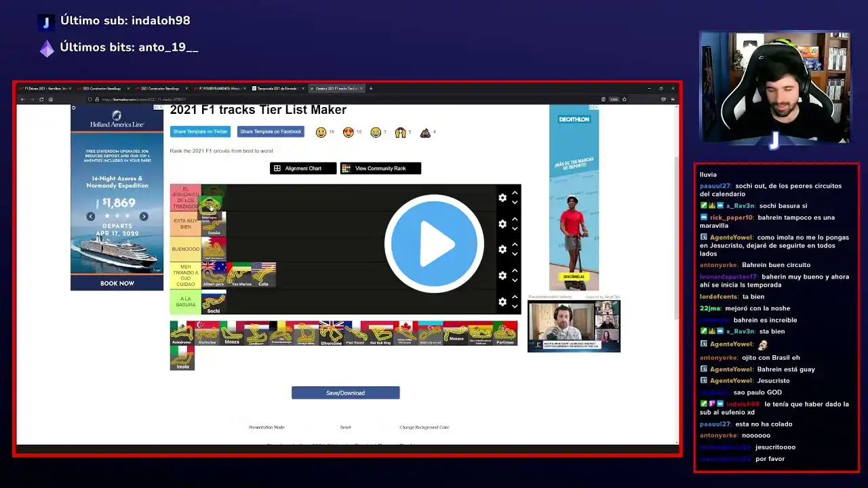The width and height of the screenshot is (868, 488).
Task: Move BUENOOOO tier row up
Action: click(515, 245)
